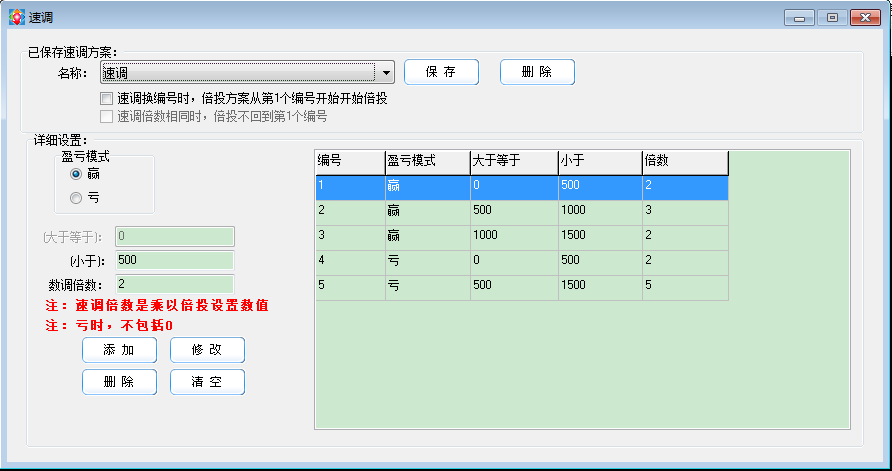This screenshot has height=471, width=892.
Task: Select the 亏 radio button
Action: [76, 198]
